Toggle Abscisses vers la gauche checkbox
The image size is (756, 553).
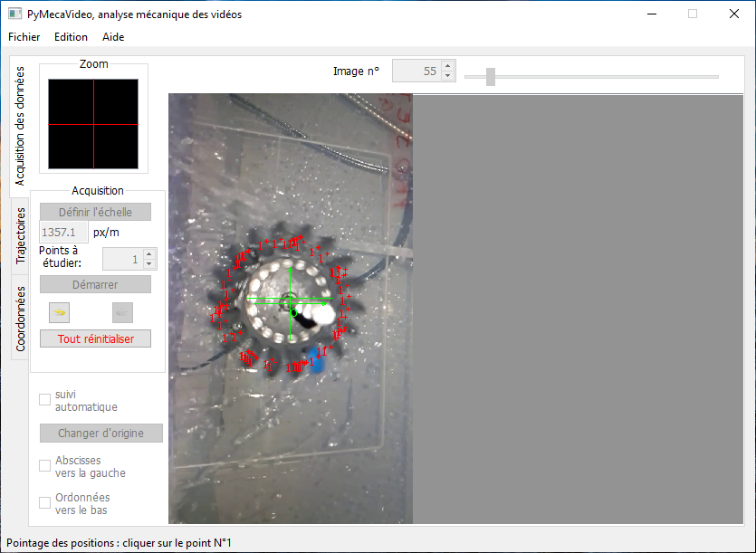[x=45, y=466]
